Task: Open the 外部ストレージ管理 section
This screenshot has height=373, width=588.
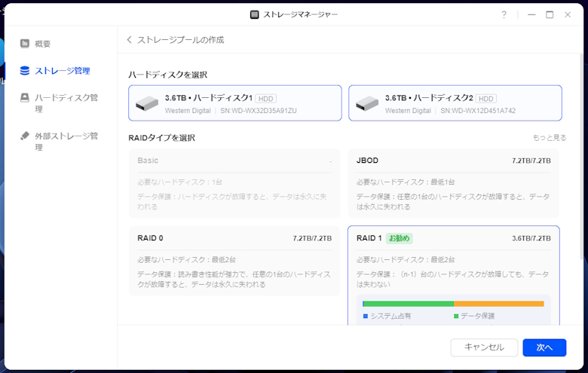Action: tap(66, 142)
